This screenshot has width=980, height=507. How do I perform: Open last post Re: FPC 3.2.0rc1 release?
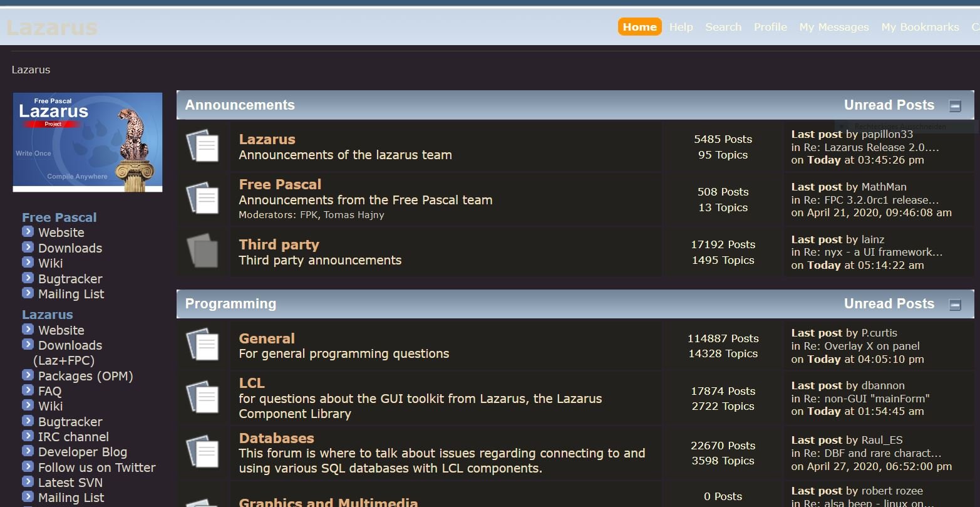click(871, 200)
